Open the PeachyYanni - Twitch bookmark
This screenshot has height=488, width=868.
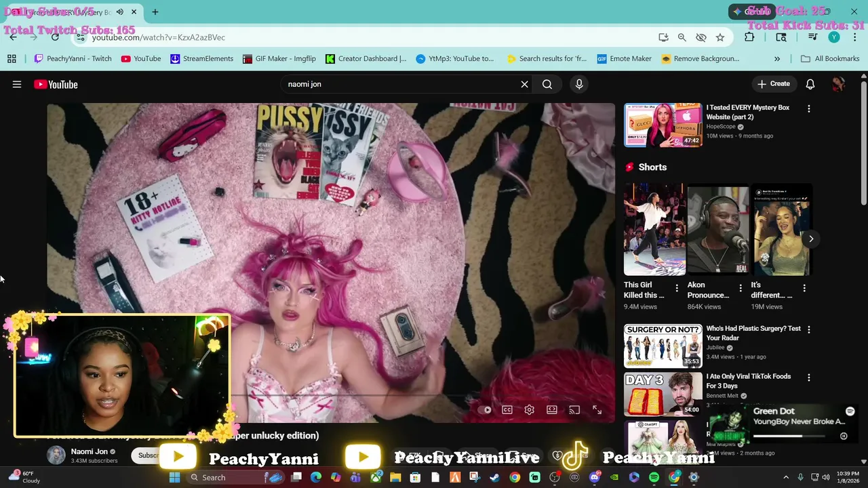pyautogui.click(x=73, y=58)
